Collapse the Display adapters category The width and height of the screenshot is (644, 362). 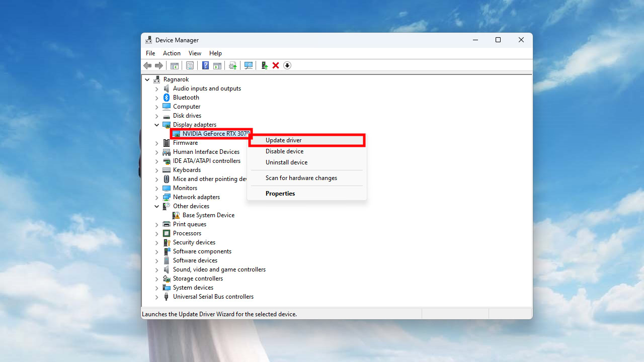[x=157, y=125]
